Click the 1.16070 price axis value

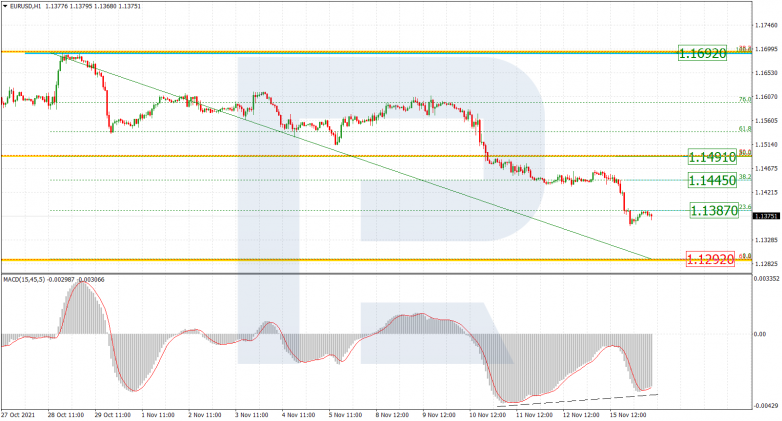coord(766,96)
